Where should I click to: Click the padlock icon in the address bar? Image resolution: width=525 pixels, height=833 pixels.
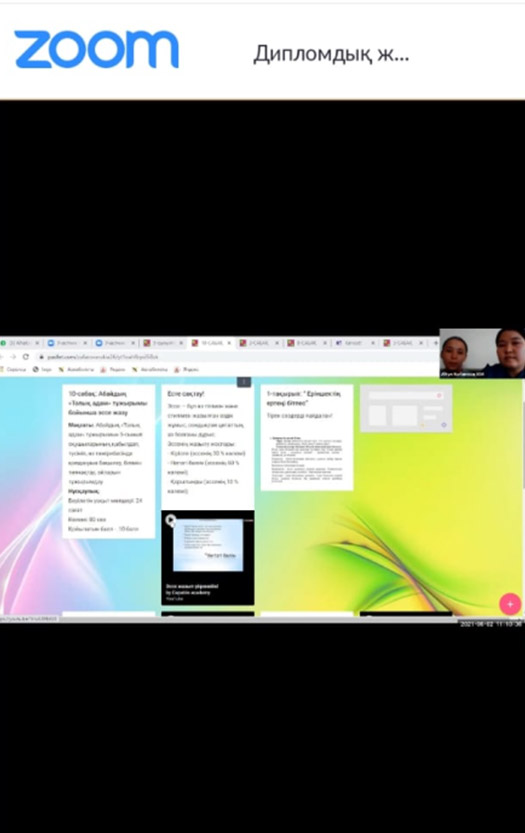[x=40, y=356]
